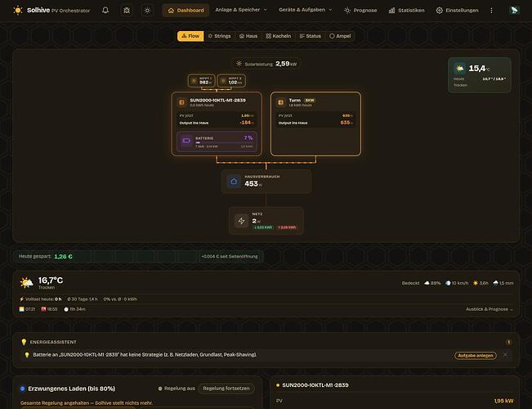Viewport: 532px width, 409px height.
Task: Dismiss the battery strategy hint
Action: click(505, 355)
